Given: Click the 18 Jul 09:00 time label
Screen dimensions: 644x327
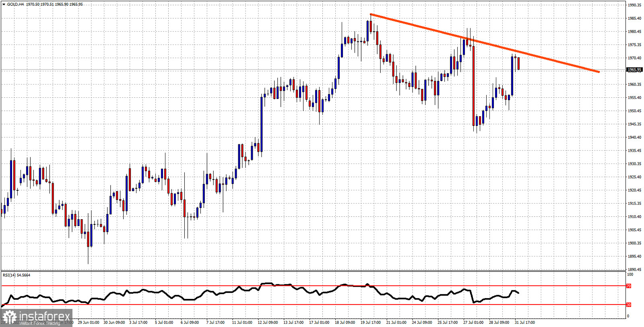Looking at the screenshot, I should click(345, 323).
